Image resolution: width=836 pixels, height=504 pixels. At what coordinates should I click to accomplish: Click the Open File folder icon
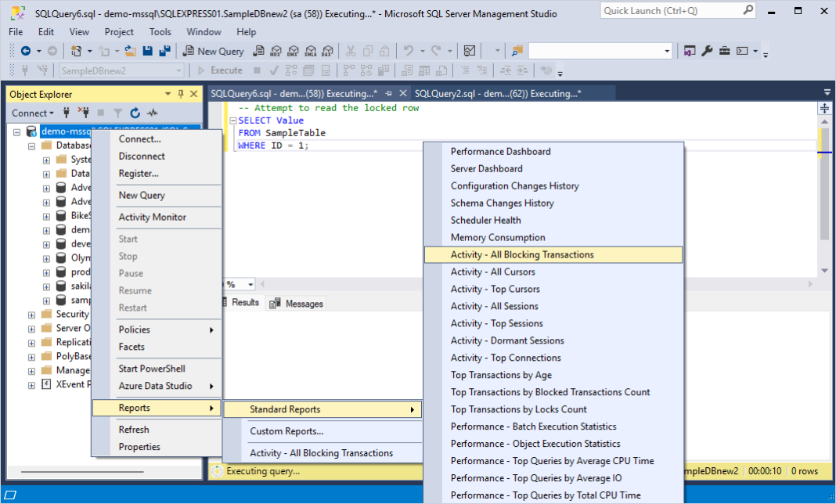click(x=130, y=51)
